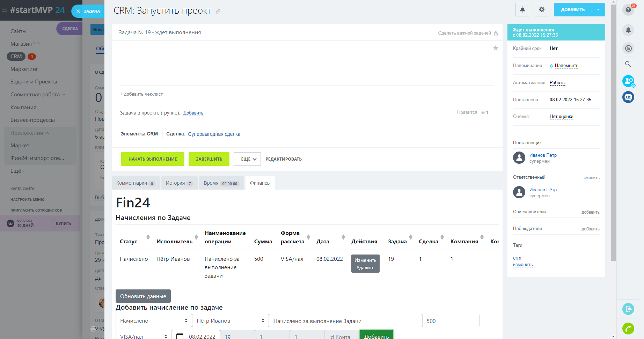This screenshot has height=339, width=644.
Task: Switch to the История tab
Action: (x=179, y=183)
